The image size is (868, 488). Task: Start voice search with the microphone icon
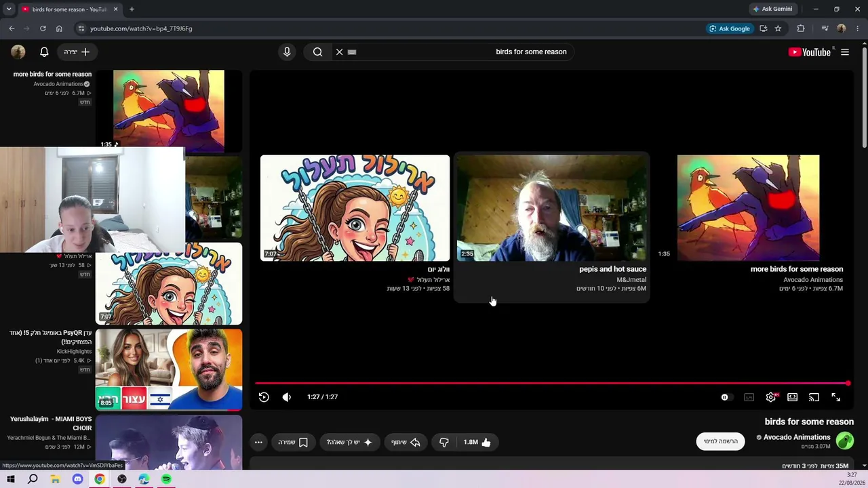click(x=287, y=52)
